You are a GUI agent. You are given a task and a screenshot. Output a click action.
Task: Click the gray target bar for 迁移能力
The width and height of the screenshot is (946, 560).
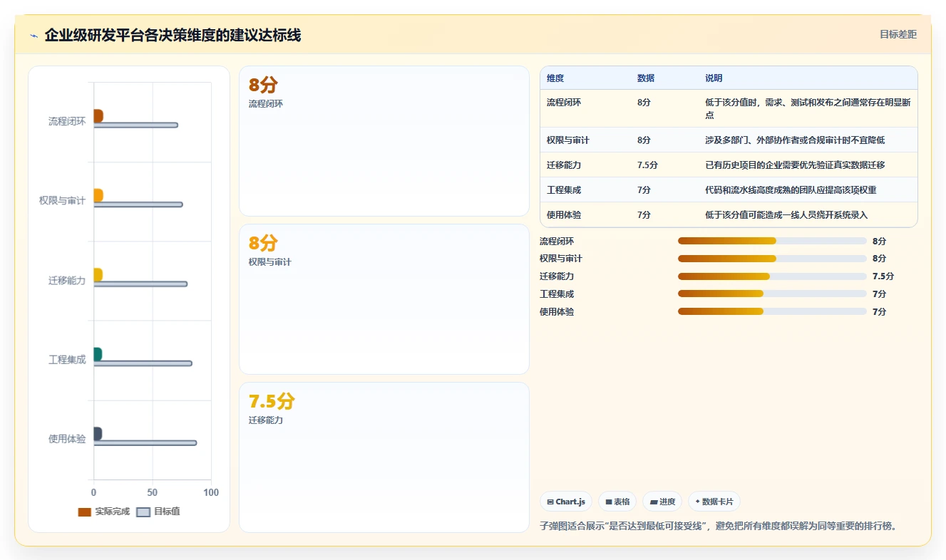140,284
